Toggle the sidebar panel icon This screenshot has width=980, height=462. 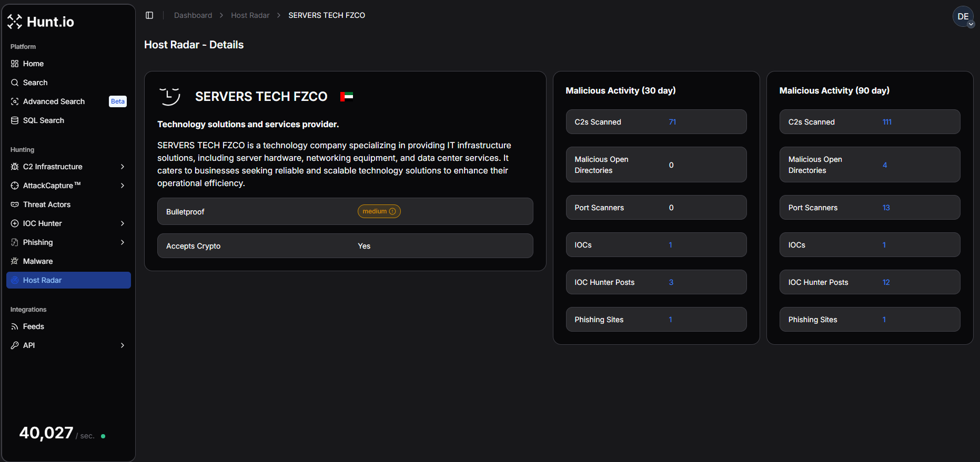tap(149, 15)
